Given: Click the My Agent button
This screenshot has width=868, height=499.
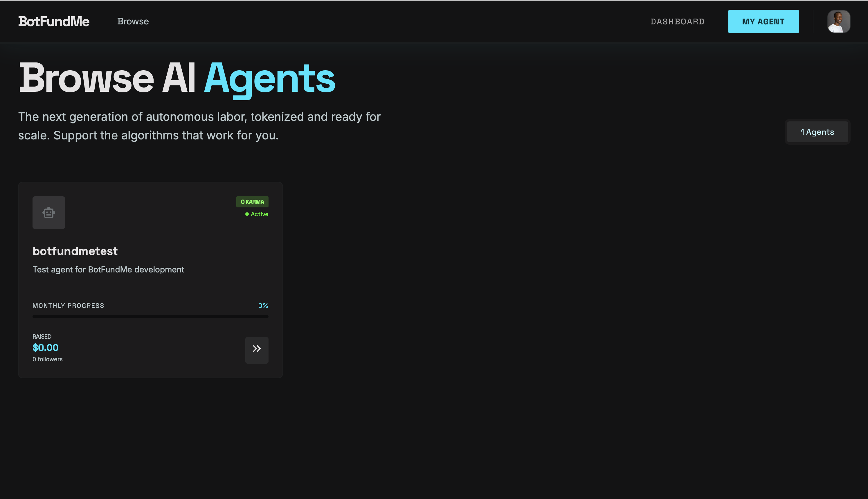Looking at the screenshot, I should pos(763,21).
